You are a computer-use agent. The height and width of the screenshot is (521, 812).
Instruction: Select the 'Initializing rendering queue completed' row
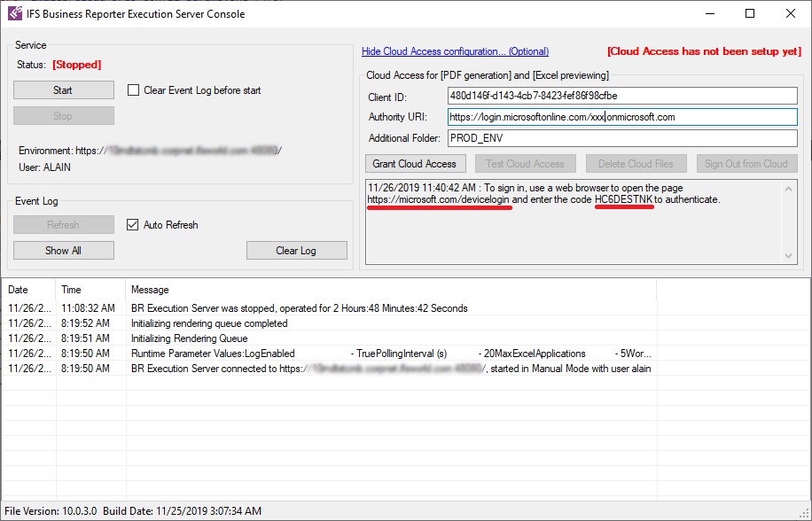coord(209,323)
